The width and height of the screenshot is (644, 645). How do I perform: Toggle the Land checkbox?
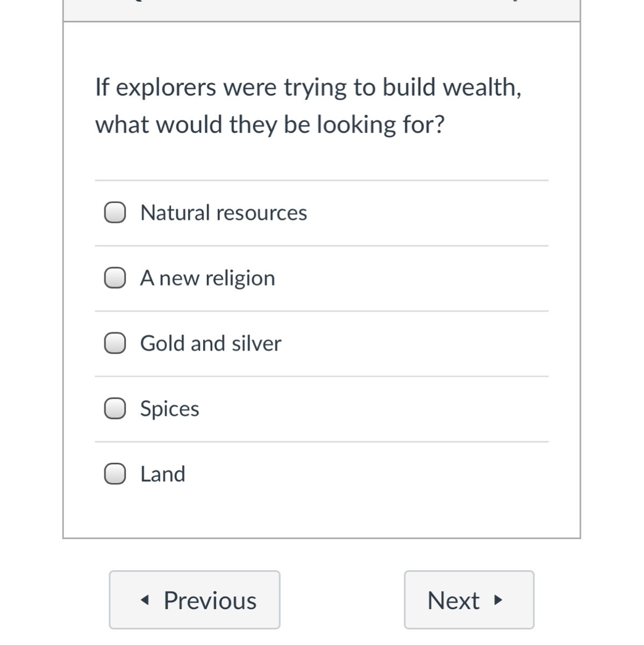115,474
